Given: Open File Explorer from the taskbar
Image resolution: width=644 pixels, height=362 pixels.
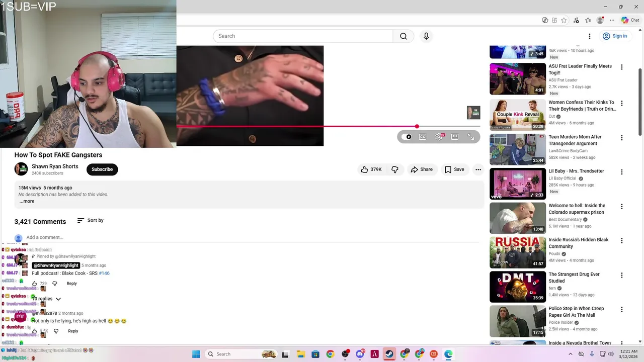Looking at the screenshot, I should pos(300,354).
